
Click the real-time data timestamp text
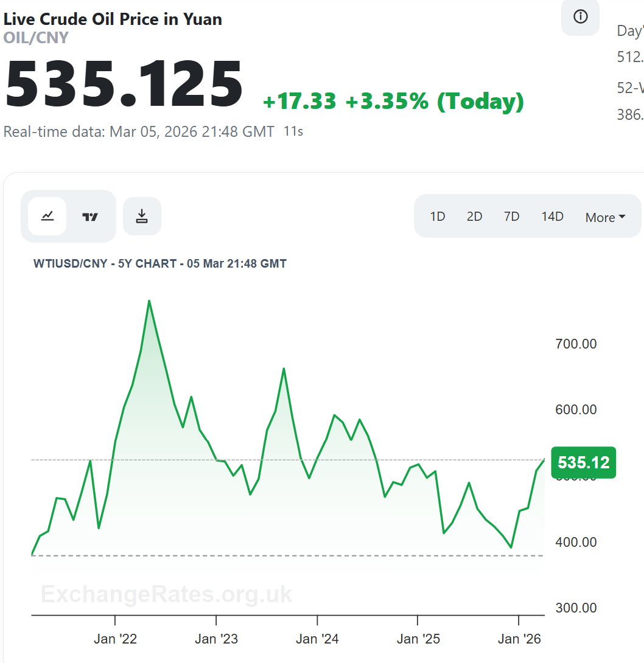[139, 131]
